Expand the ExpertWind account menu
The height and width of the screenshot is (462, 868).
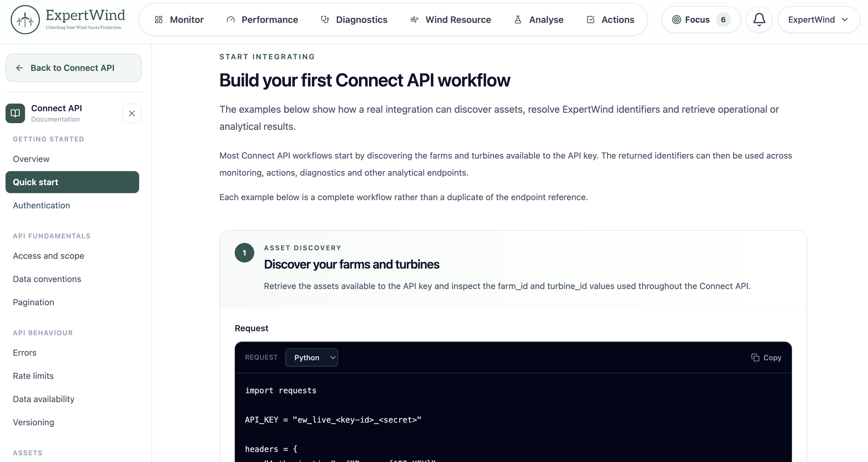click(x=818, y=20)
